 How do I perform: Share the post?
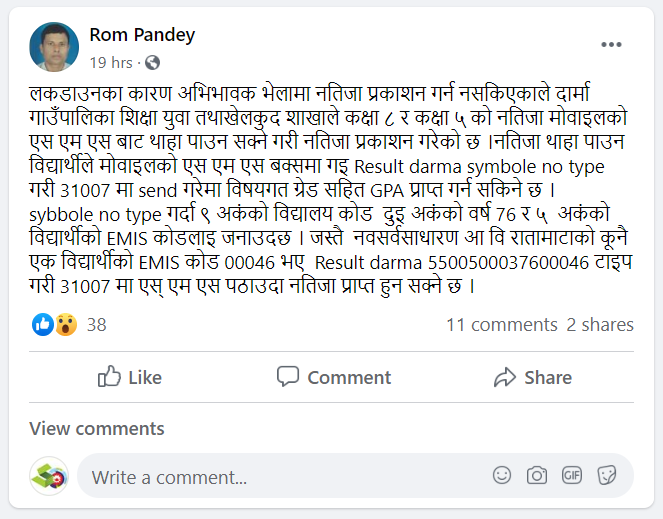533,377
